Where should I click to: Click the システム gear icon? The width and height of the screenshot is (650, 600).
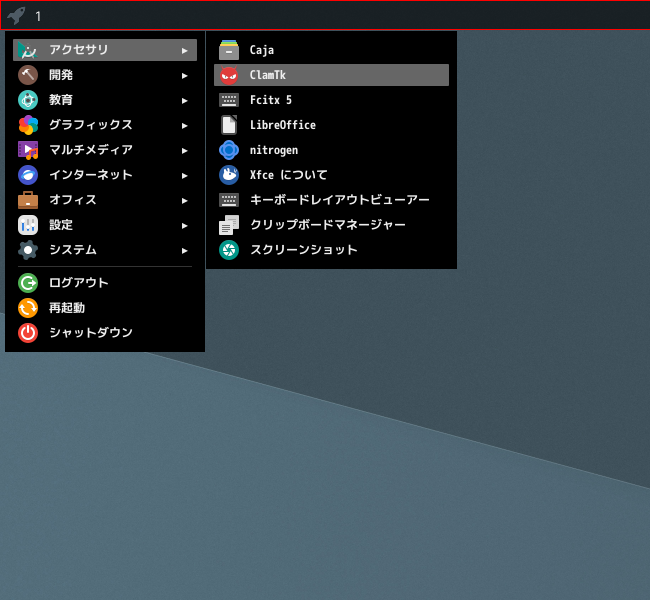pos(28,250)
